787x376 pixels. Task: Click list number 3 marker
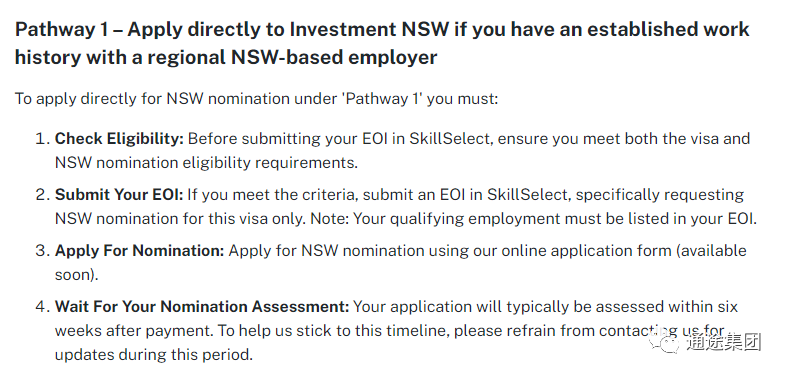[41, 250]
